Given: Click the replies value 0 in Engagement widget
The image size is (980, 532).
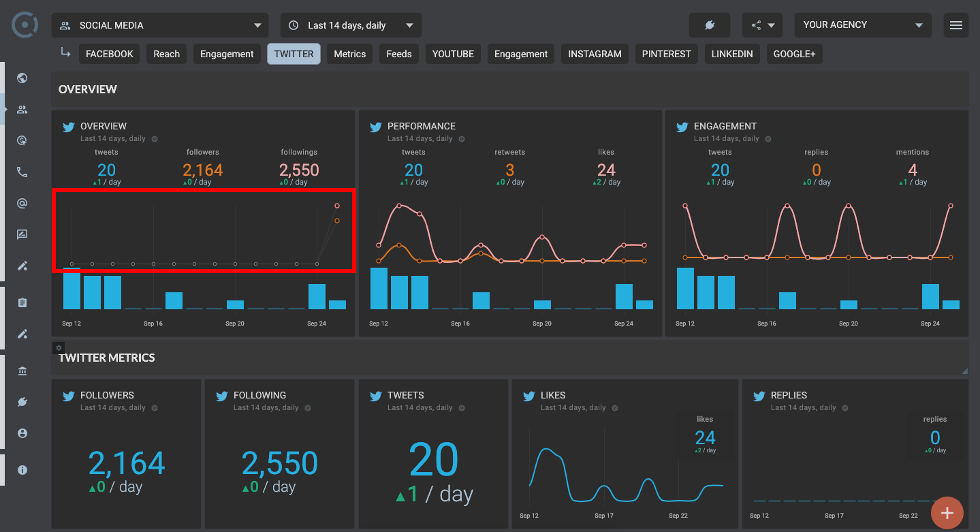Looking at the screenshot, I should coord(817,170).
